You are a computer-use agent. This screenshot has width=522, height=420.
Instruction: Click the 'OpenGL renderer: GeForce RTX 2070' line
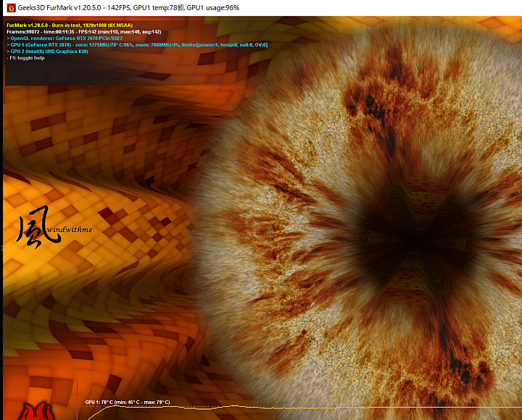click(65, 38)
